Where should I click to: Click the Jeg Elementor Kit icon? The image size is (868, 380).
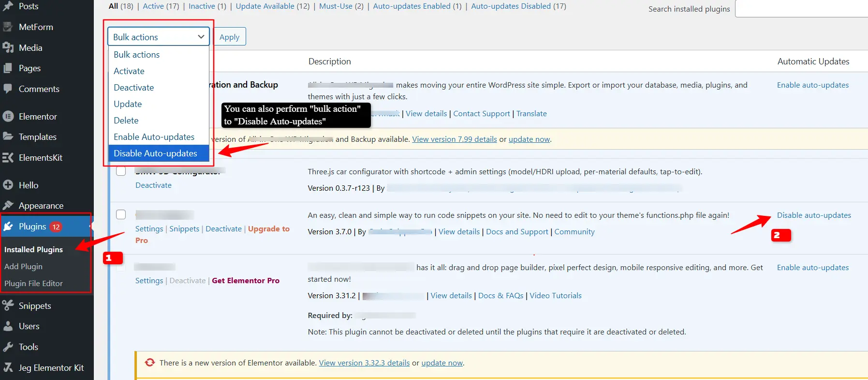[8, 367]
